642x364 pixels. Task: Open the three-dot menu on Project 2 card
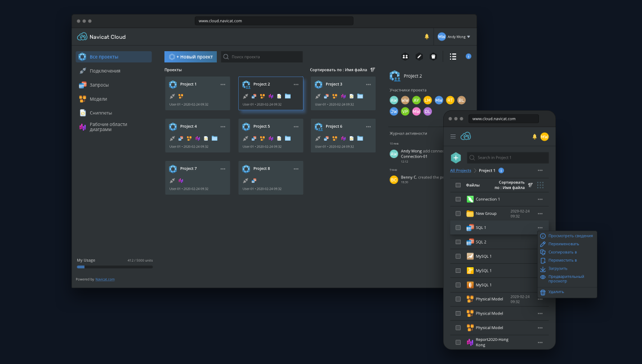(296, 84)
